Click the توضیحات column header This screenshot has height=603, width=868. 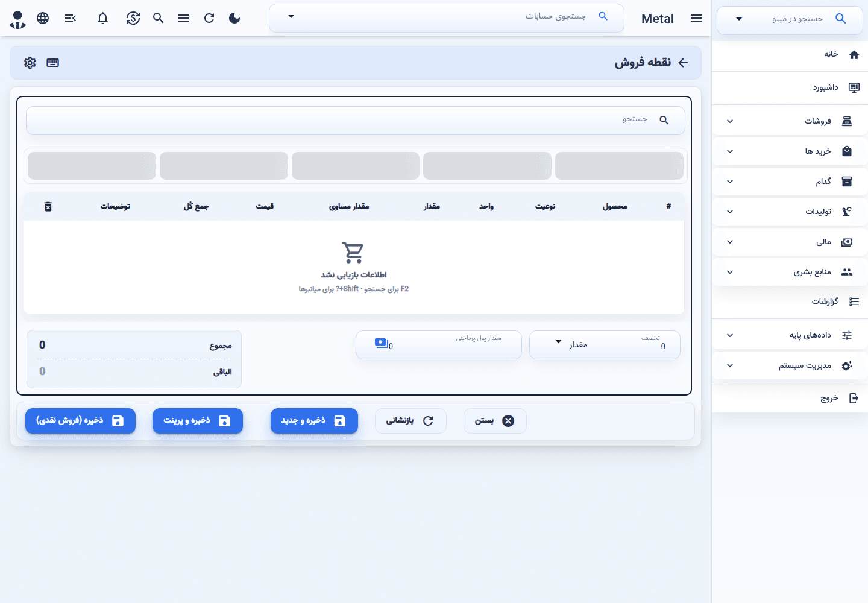pos(115,206)
